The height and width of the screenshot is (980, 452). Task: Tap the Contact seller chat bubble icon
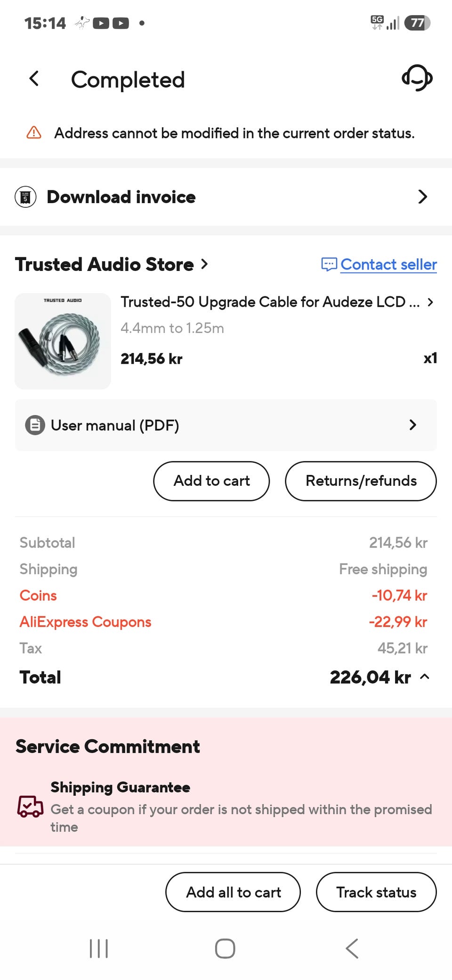329,264
